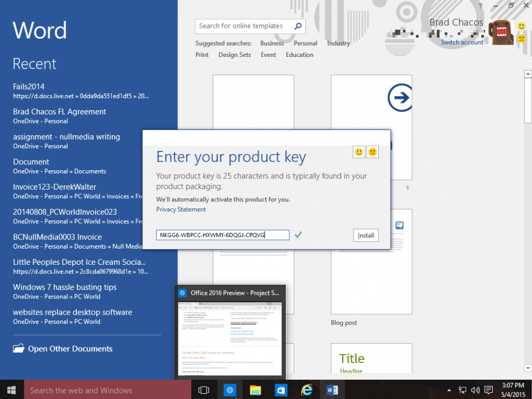Open 20140808_PCWorldInvoice023 recent file
This screenshot has height=399, width=532.
pyautogui.click(x=76, y=216)
